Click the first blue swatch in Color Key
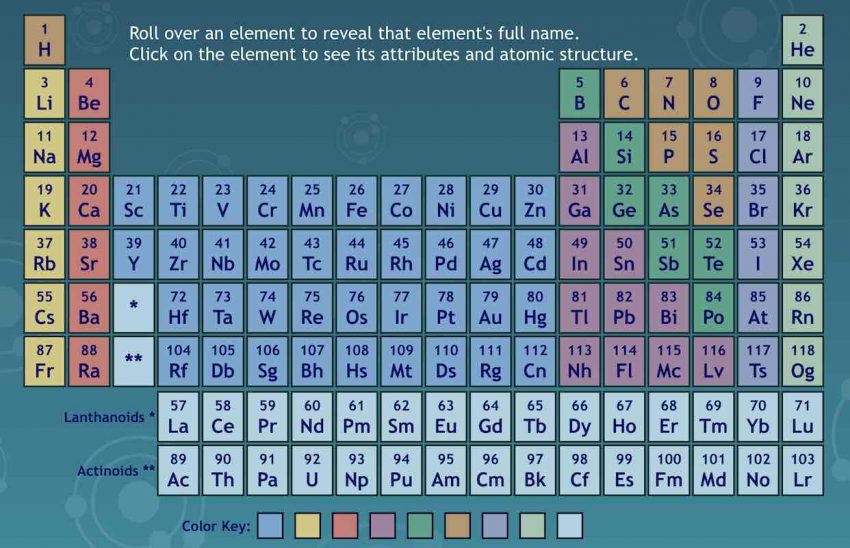Viewport: 850px width, 548px height. (x=270, y=525)
